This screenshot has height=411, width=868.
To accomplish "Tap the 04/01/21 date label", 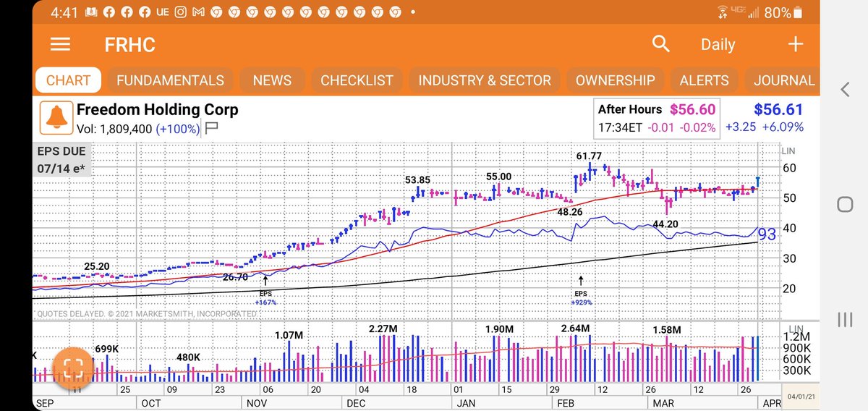I will click(801, 397).
